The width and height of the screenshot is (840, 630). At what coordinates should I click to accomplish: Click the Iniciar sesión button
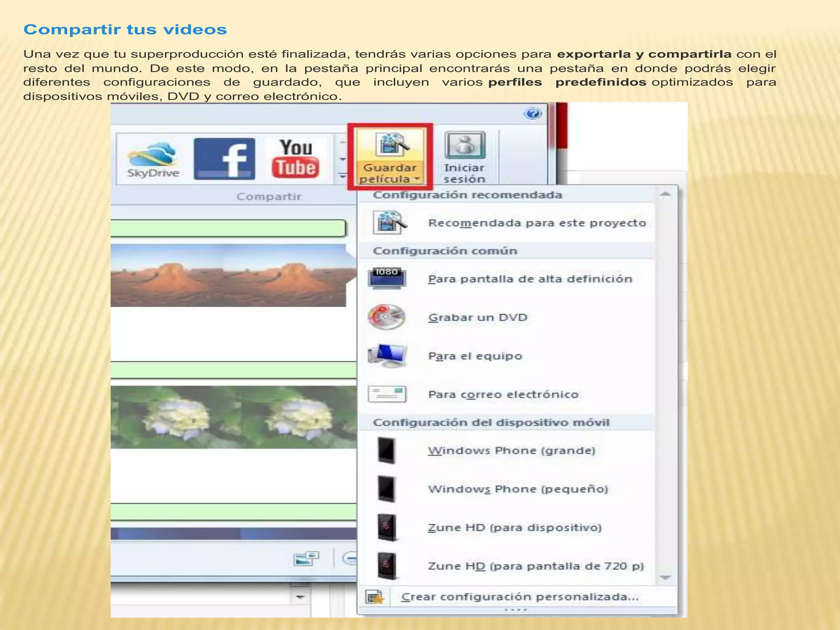click(464, 157)
